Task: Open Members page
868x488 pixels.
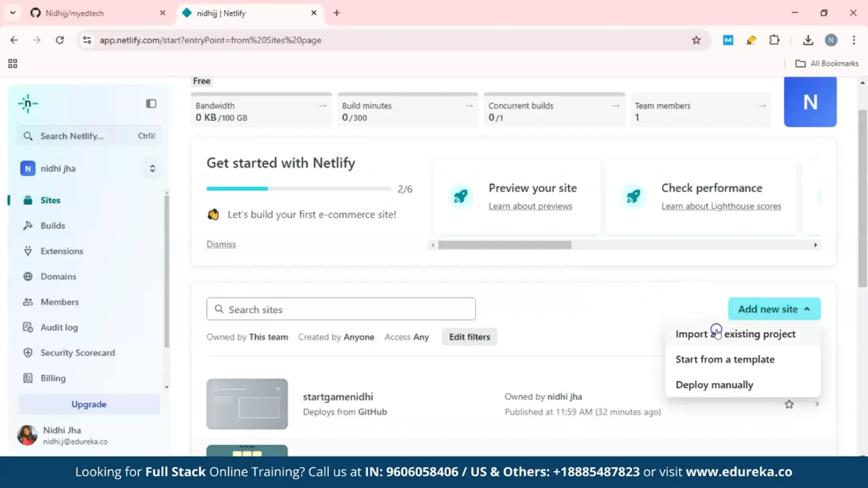Action: tap(59, 302)
